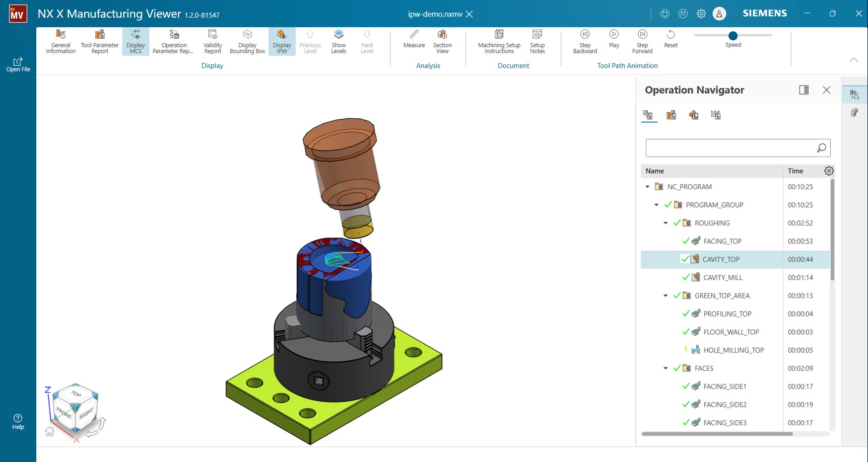This screenshot has height=462, width=868.
Task: Open column settings gear beside Time
Action: [x=829, y=171]
